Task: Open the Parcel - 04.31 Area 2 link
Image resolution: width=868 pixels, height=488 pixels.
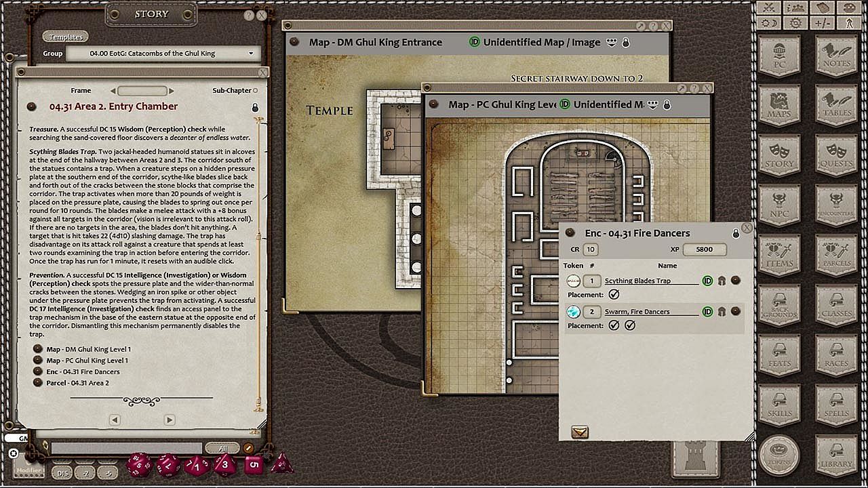Action: pyautogui.click(x=77, y=383)
